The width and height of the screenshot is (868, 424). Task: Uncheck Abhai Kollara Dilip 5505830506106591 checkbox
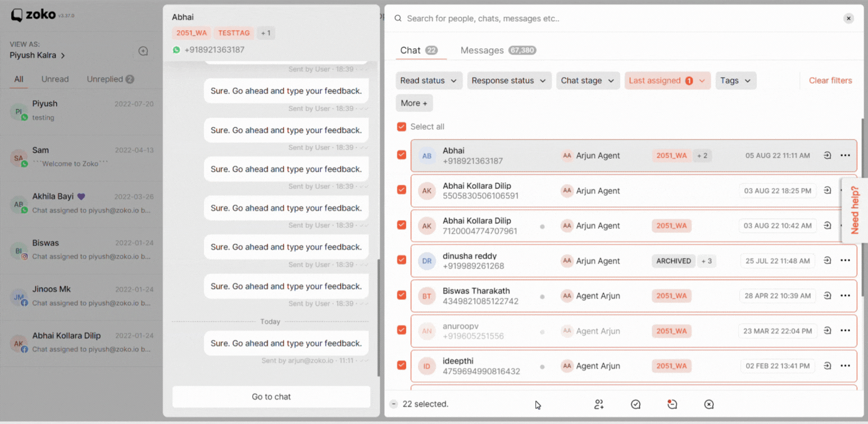click(x=401, y=190)
